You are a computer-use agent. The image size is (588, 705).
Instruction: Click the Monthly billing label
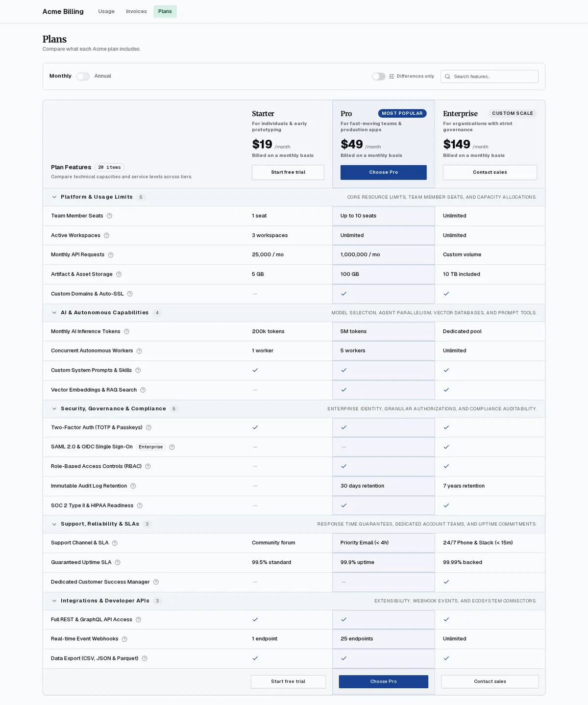(x=60, y=76)
